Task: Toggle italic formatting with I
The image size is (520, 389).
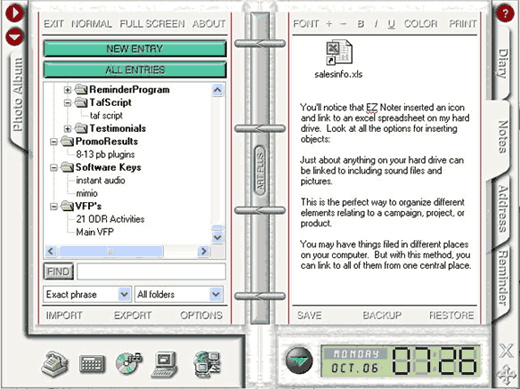Action: point(376,24)
